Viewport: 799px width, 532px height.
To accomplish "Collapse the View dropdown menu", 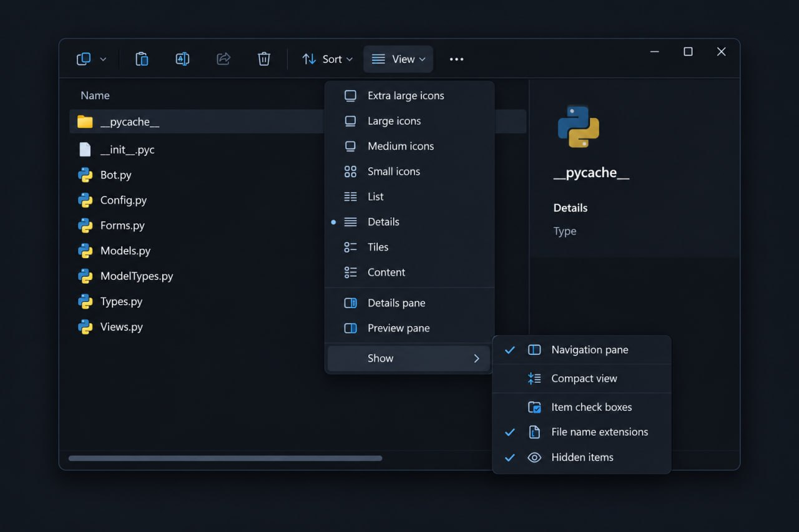I will click(398, 59).
